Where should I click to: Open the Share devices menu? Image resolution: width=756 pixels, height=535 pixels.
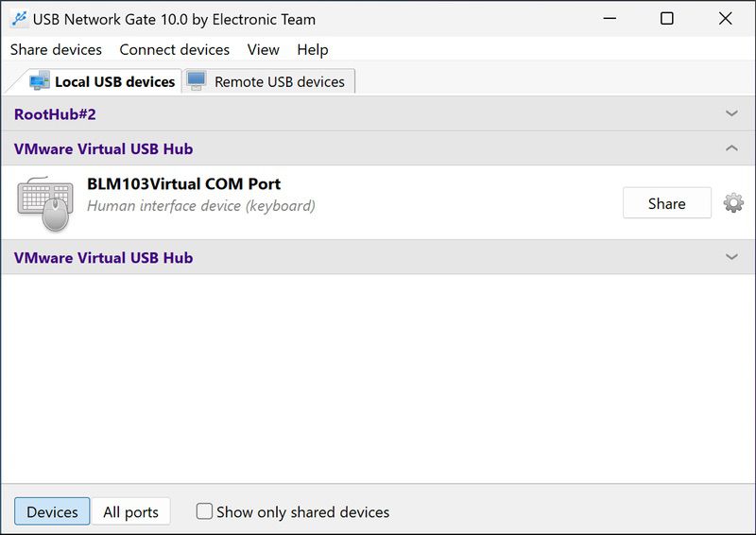(x=56, y=50)
